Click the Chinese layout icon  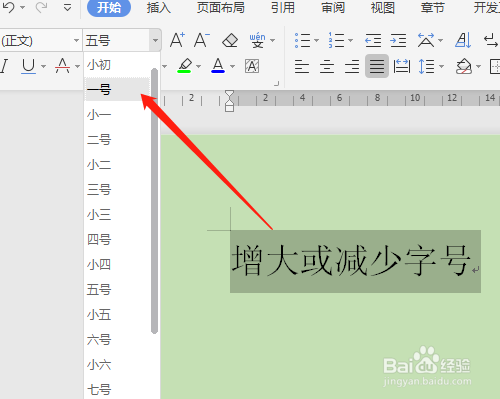point(426,40)
